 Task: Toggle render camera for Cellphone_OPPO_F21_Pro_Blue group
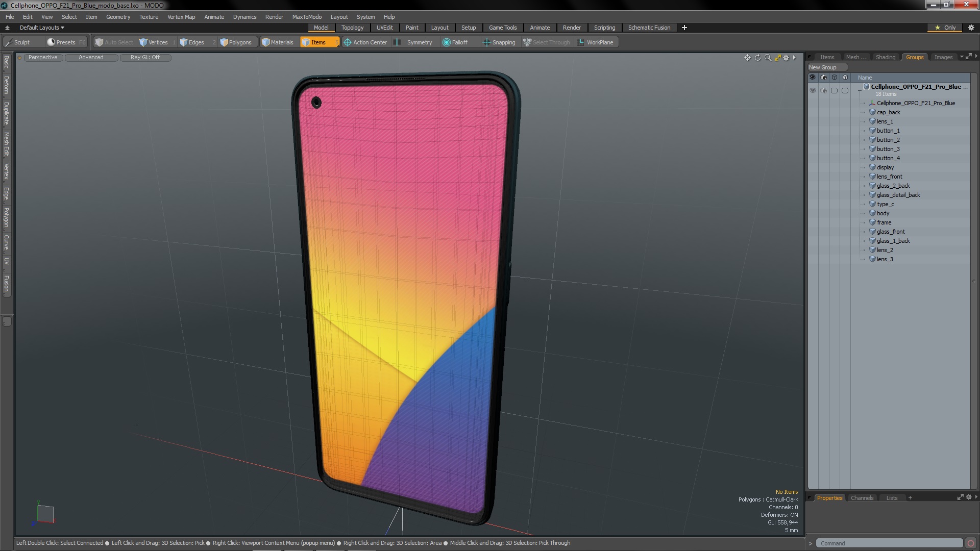click(823, 90)
